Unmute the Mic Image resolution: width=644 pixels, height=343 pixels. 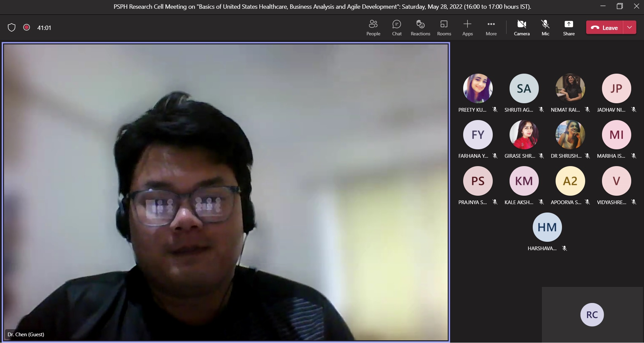click(545, 28)
